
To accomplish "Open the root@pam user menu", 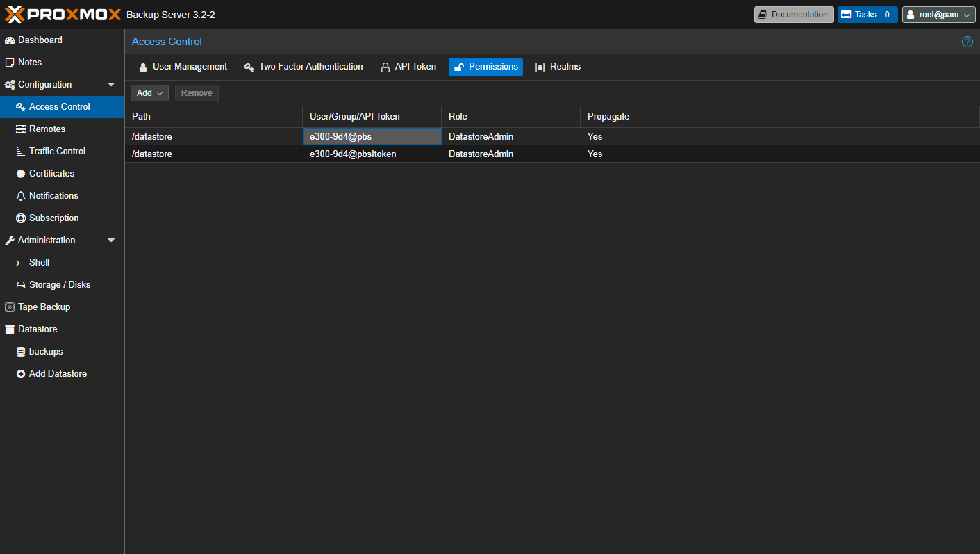I will [938, 15].
